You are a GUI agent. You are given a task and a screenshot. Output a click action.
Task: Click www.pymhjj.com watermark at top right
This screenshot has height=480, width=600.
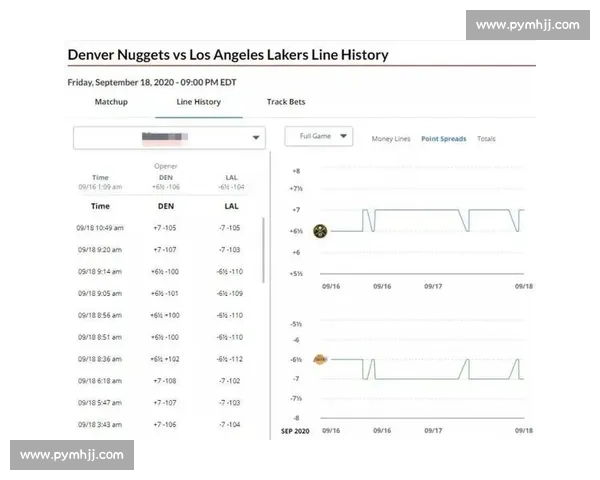527,24
